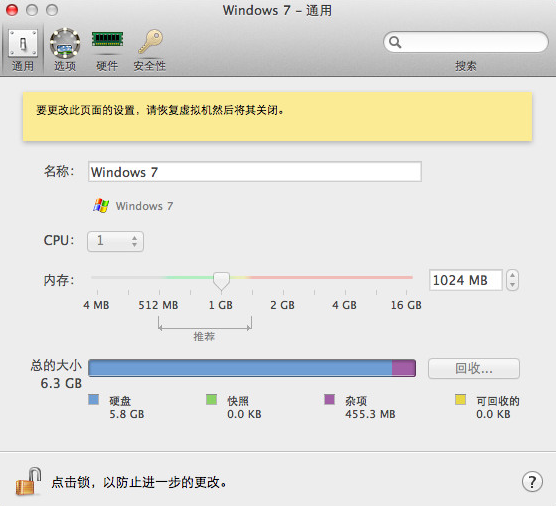
Task: Click the magnifying glass in search field
Action: tap(395, 42)
